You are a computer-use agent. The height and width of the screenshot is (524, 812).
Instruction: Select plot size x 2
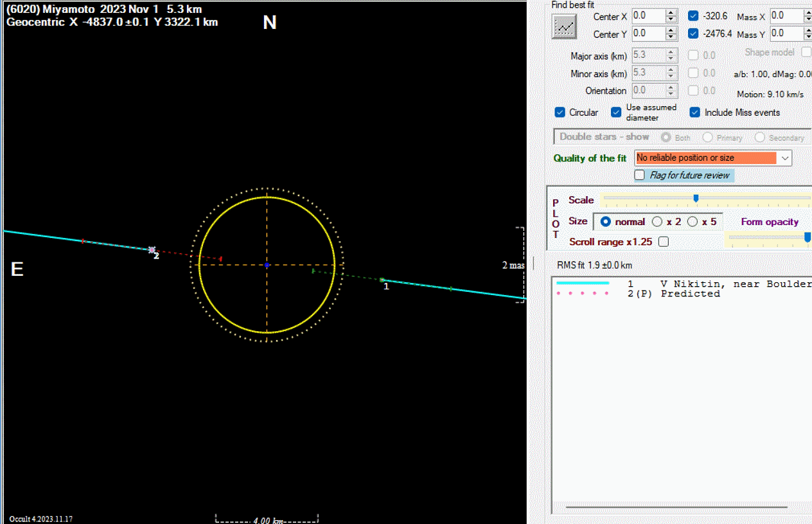tap(657, 222)
